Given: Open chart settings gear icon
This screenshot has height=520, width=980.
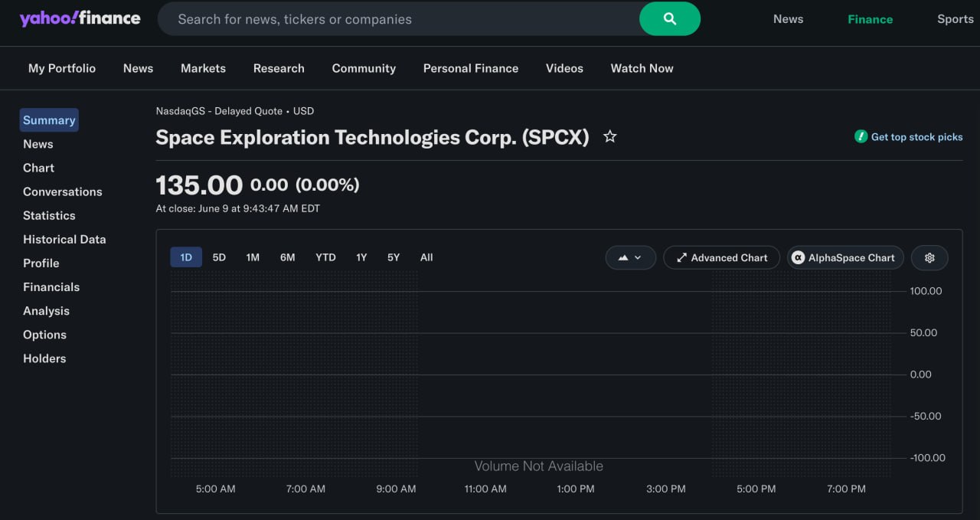Looking at the screenshot, I should click(929, 258).
